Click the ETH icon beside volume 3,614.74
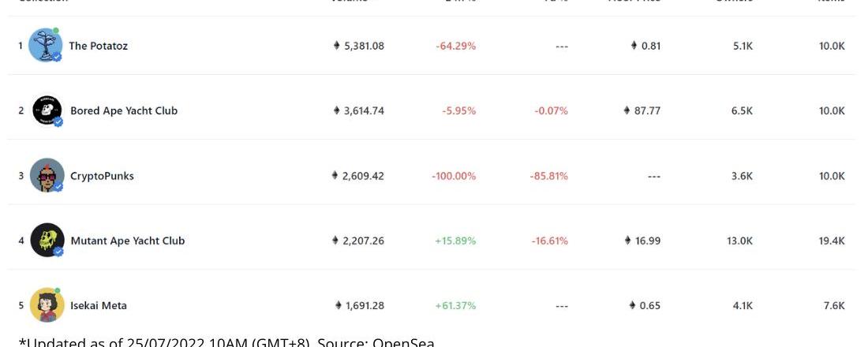The width and height of the screenshot is (868, 347). coord(337,110)
